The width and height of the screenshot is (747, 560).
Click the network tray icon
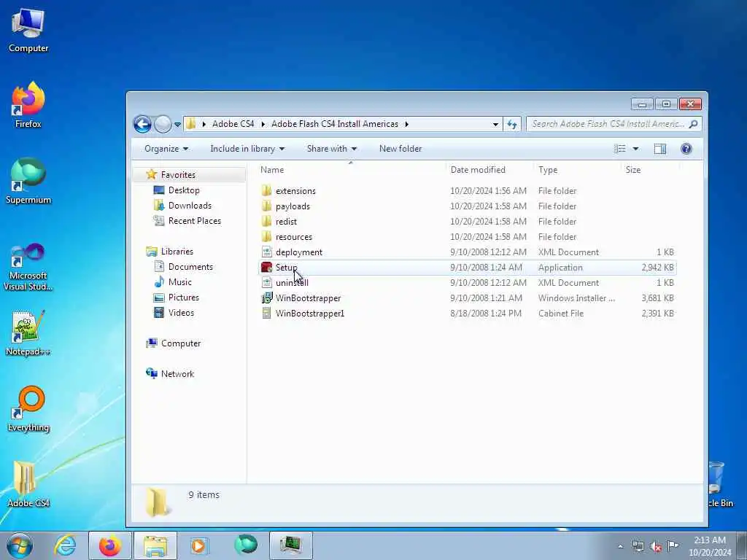638,546
